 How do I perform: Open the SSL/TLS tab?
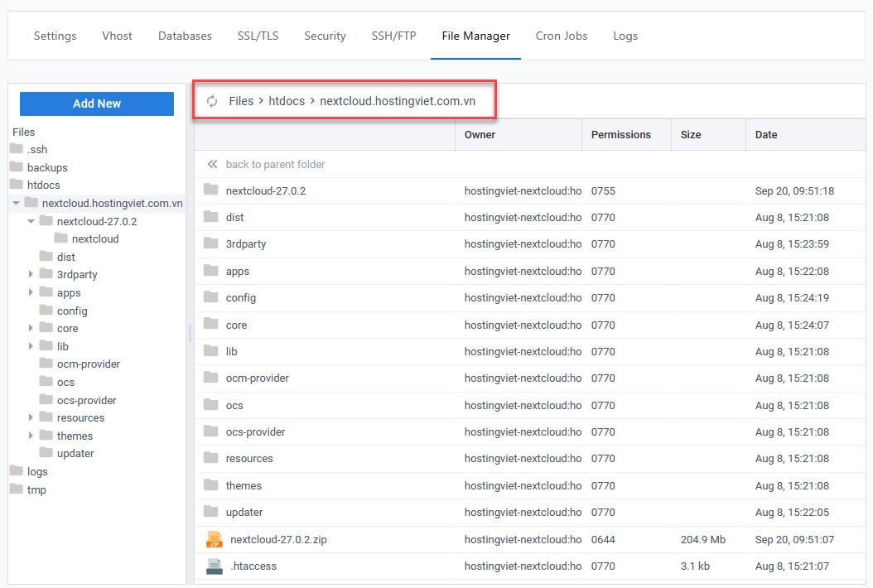(258, 36)
